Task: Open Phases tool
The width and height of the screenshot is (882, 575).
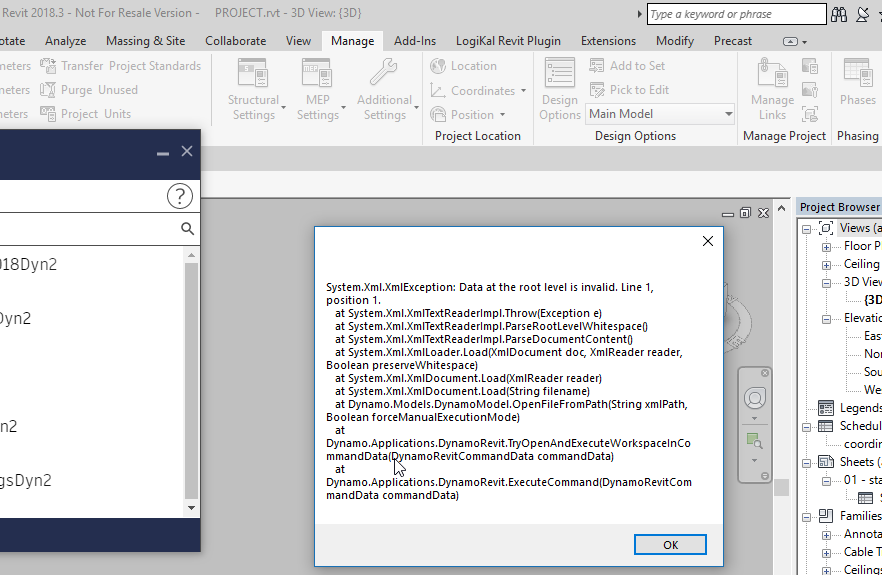Action: (x=858, y=82)
